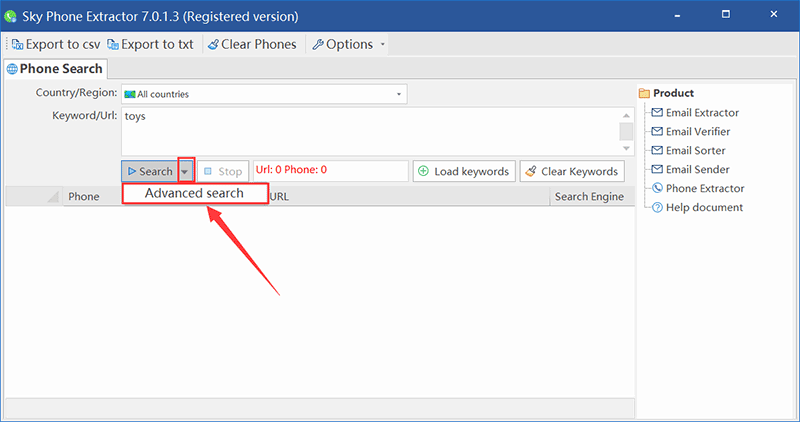Select the Email Sorter envelope icon
This screenshot has height=422, width=800.
pos(657,150)
